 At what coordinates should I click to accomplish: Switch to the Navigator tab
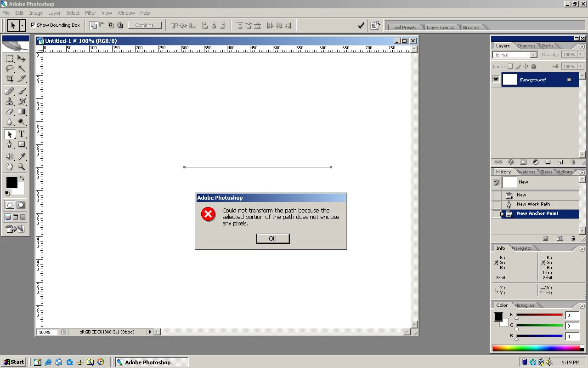(522, 248)
